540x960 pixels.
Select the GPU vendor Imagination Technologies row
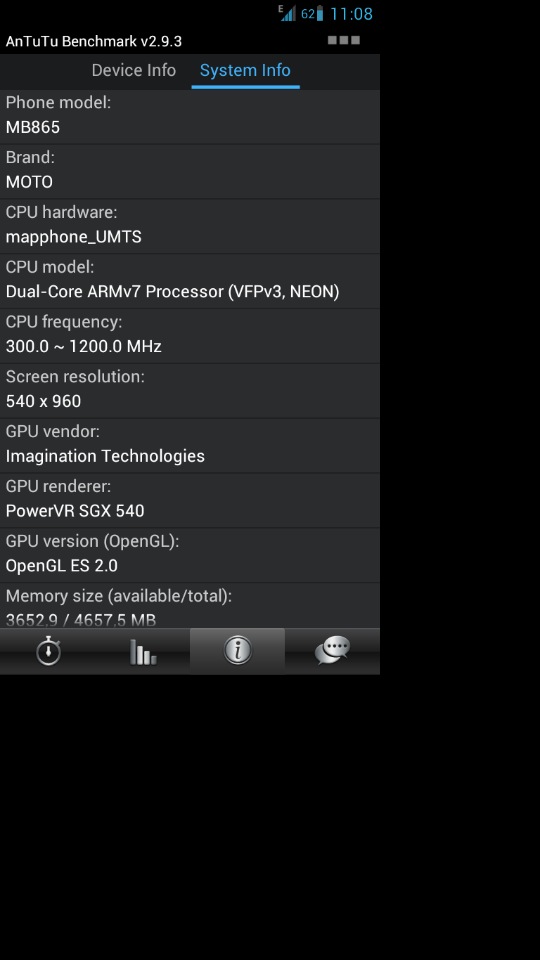pyautogui.click(x=190, y=446)
